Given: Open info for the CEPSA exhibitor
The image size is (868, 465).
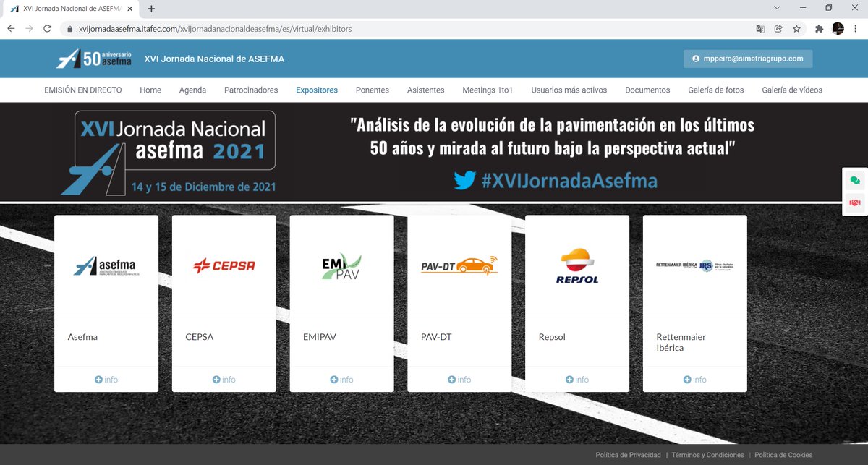Looking at the screenshot, I should pyautogui.click(x=224, y=380).
